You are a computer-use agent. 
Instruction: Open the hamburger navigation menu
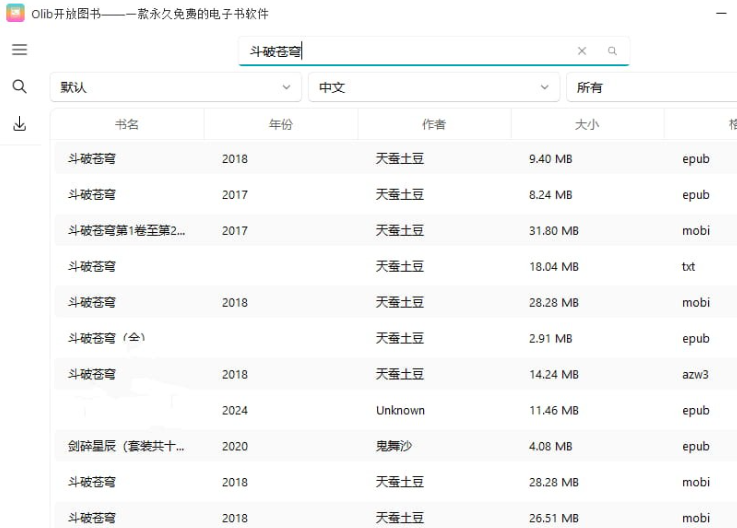[19, 50]
